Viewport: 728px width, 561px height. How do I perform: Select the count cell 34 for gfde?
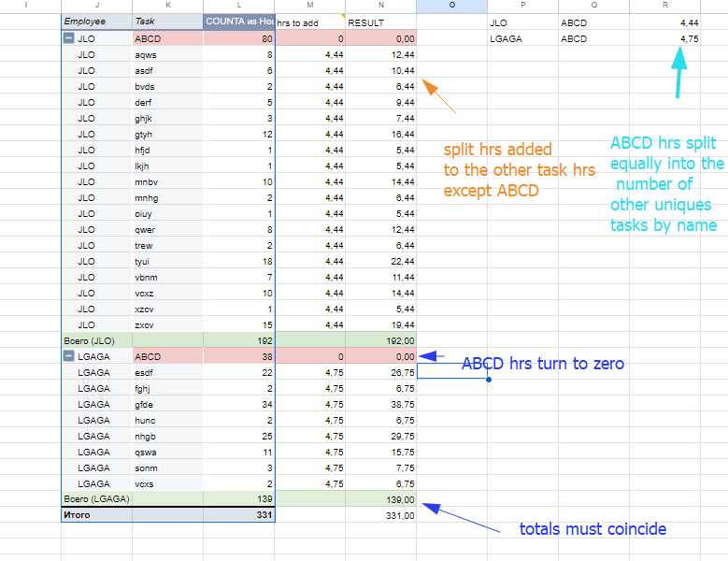[x=238, y=404]
